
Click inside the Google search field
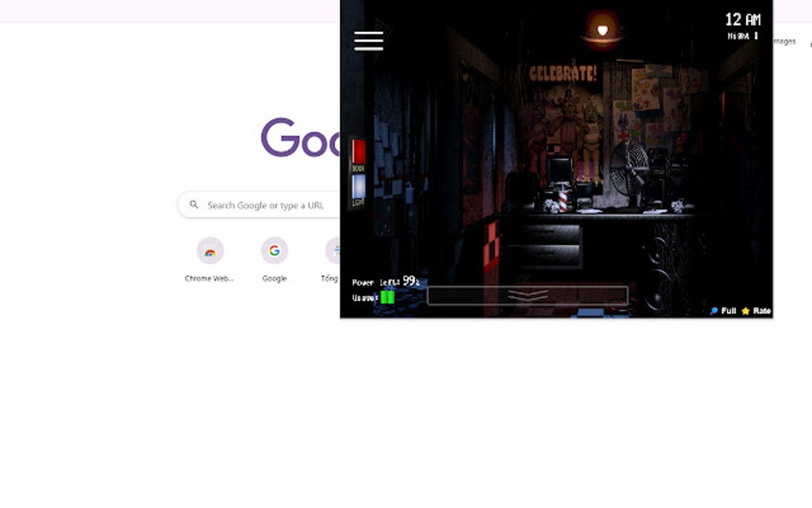pos(271,205)
